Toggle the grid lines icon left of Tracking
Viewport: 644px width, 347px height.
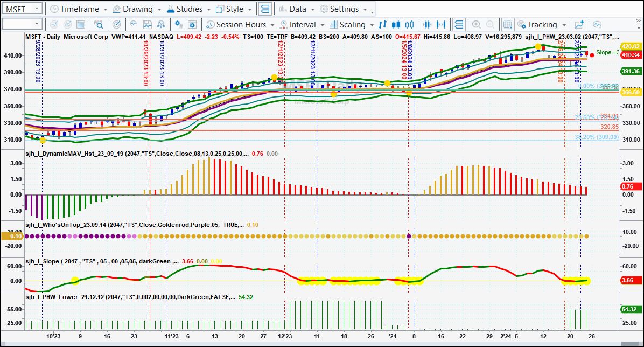508,25
